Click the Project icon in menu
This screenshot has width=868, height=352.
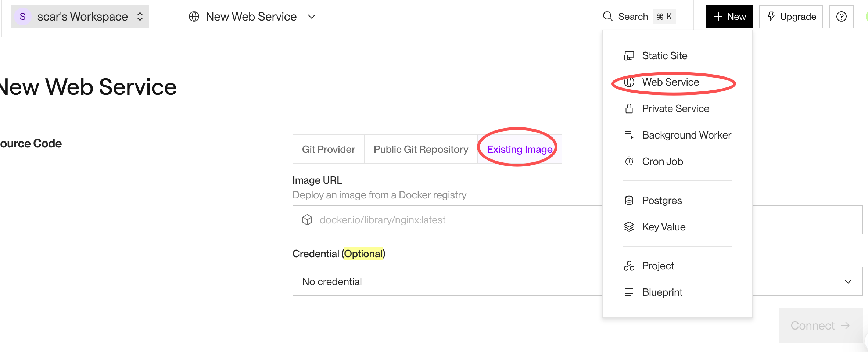click(629, 266)
